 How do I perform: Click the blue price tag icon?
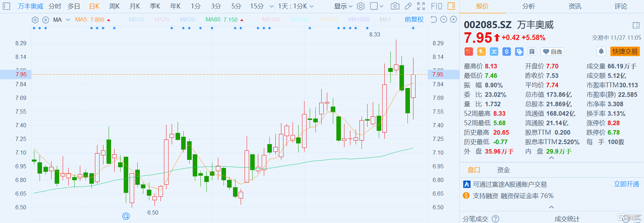[519, 52]
